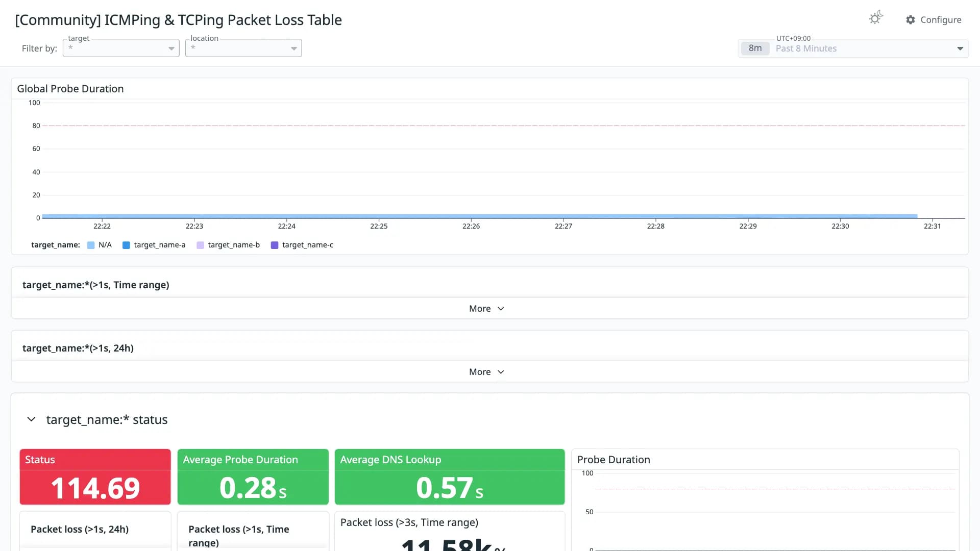
Task: Toggle target_name-c legend entry
Action: pos(302,245)
